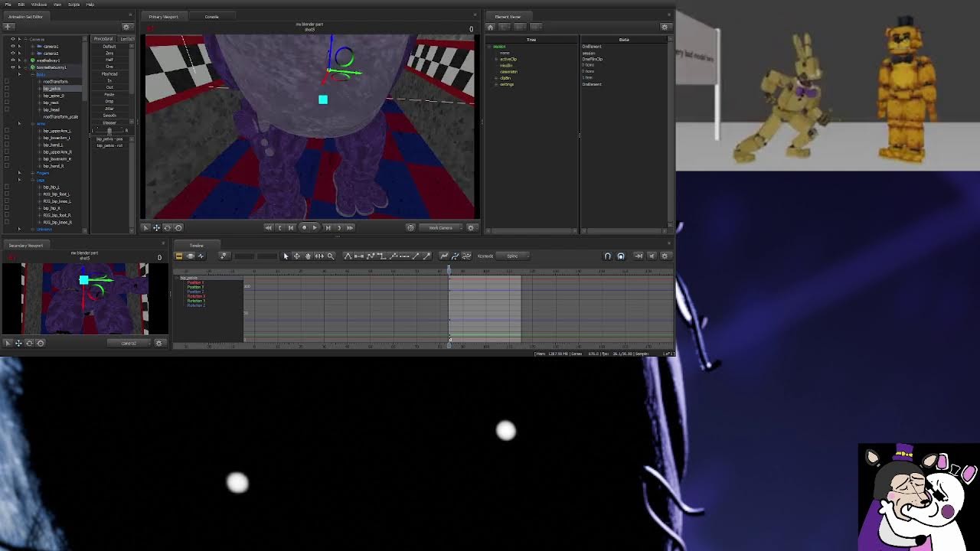Toggle checkbox beside bip_pelvis

point(7,88)
